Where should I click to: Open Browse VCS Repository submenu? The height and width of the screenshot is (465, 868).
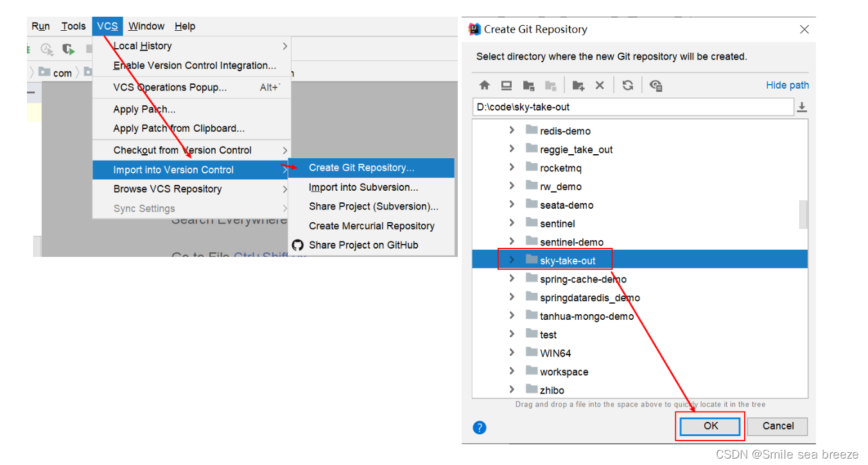click(192, 189)
